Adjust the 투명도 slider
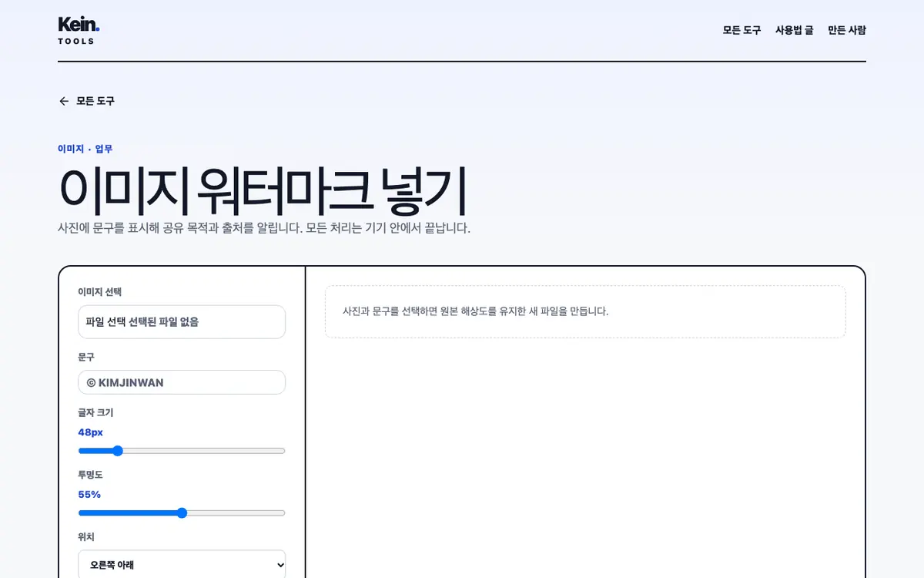This screenshot has height=578, width=924. (x=182, y=513)
